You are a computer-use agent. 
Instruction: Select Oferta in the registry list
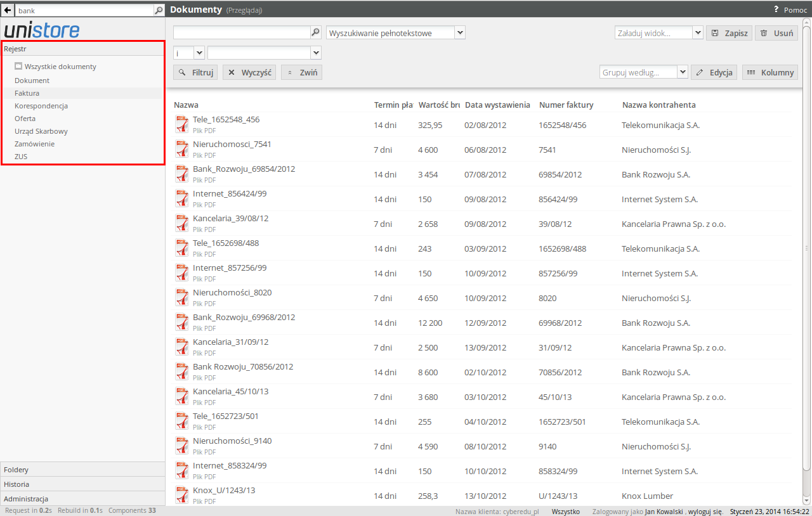point(25,119)
